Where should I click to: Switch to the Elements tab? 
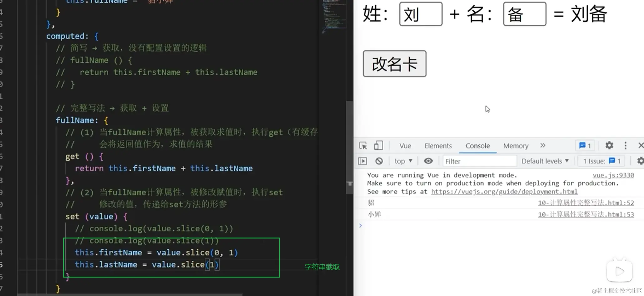[x=438, y=146]
